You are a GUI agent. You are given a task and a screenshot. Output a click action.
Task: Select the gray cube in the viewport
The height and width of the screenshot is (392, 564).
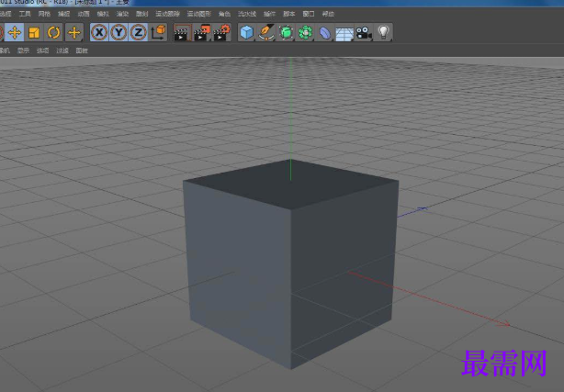click(290, 264)
